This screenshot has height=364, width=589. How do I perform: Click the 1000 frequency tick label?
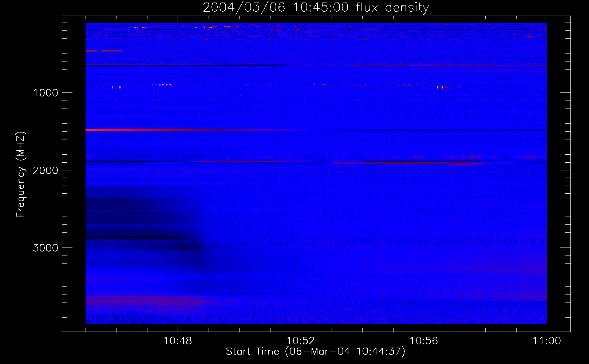[46, 93]
